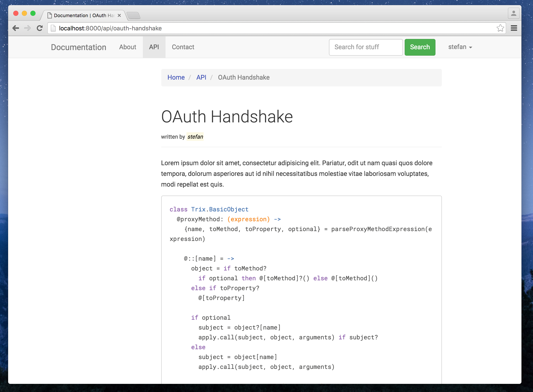
Task: Navigate to Home via the breadcrumb
Action: (176, 77)
